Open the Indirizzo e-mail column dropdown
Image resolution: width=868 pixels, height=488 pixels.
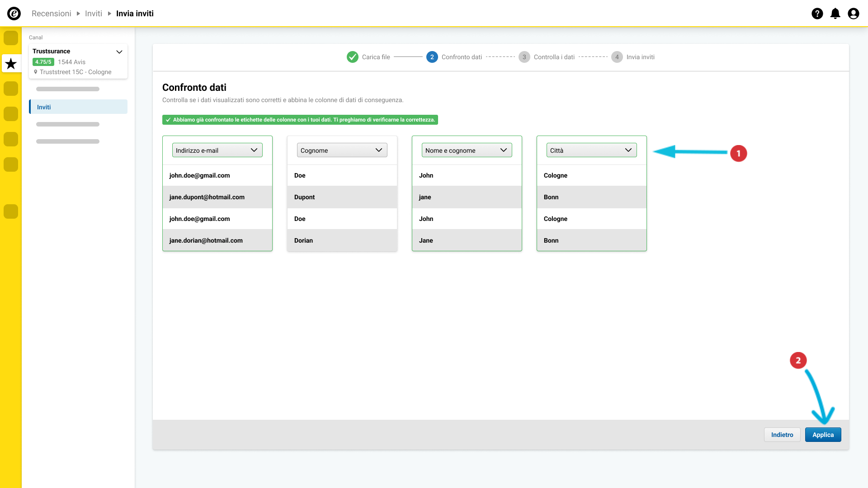pos(217,150)
